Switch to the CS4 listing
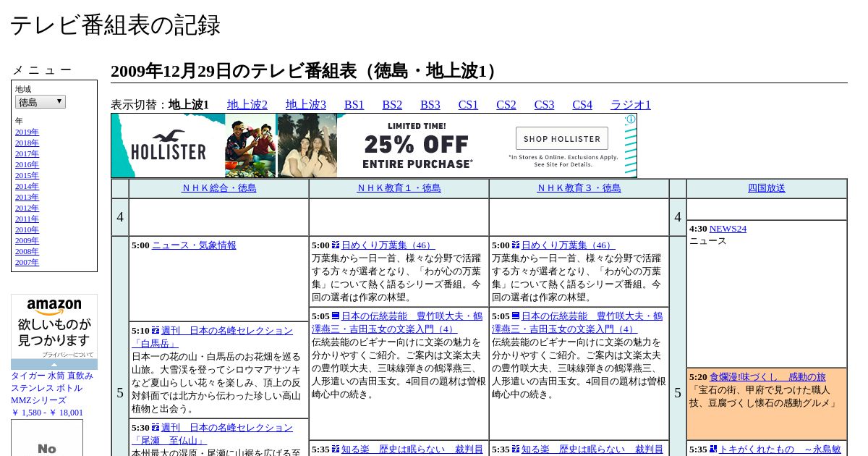 pyautogui.click(x=582, y=105)
